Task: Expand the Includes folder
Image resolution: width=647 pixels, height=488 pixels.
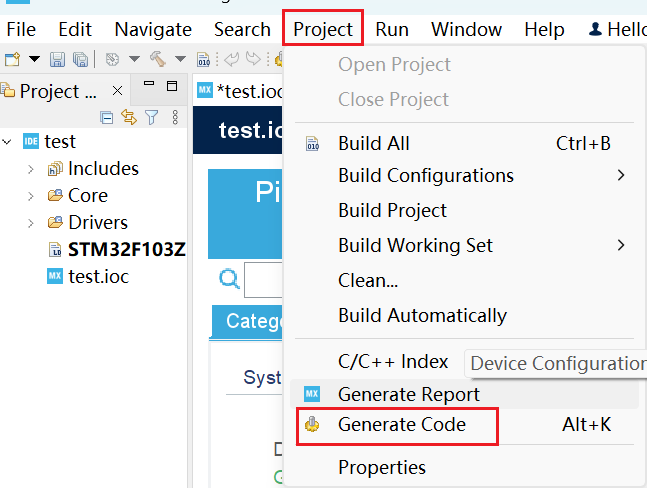Action: point(31,169)
